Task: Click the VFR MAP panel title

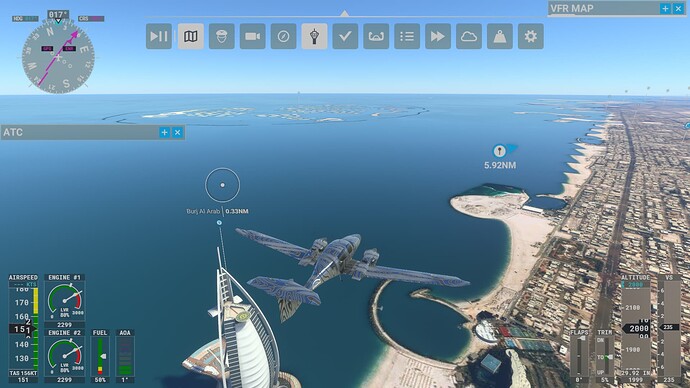Action: pos(572,8)
